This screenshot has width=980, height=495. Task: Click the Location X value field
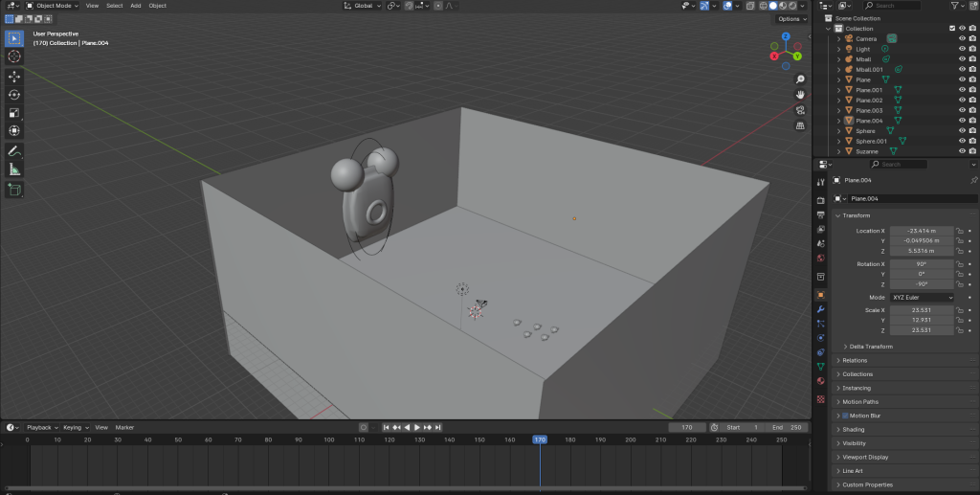click(922, 231)
